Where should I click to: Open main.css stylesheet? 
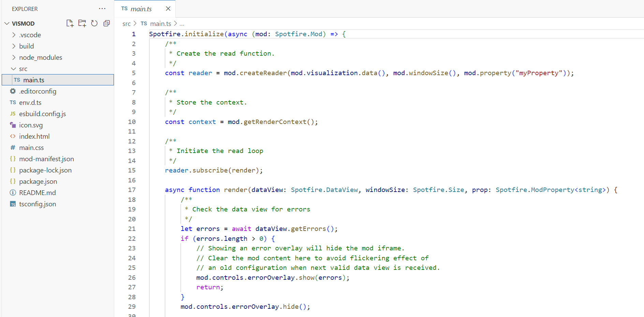click(58, 148)
